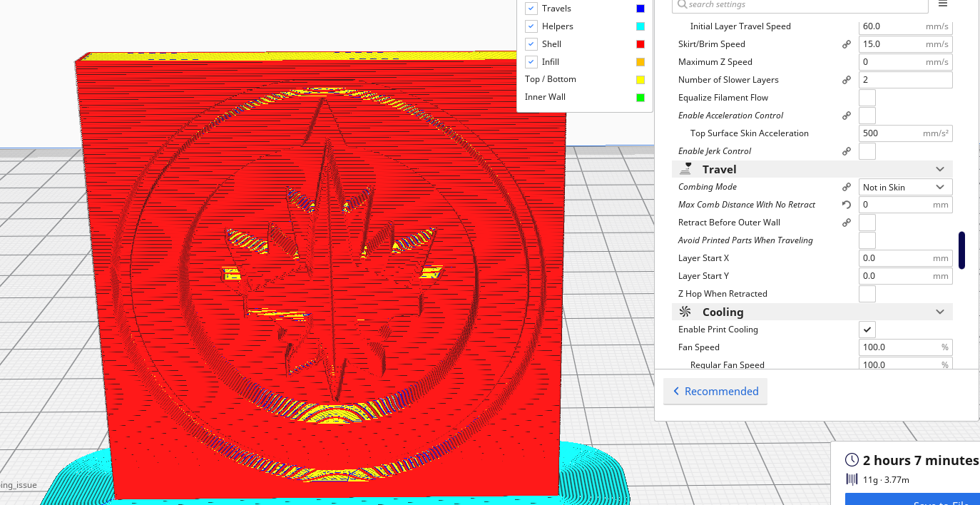Open the settings visibility hamburger menu
The width and height of the screenshot is (980, 505).
point(943,4)
